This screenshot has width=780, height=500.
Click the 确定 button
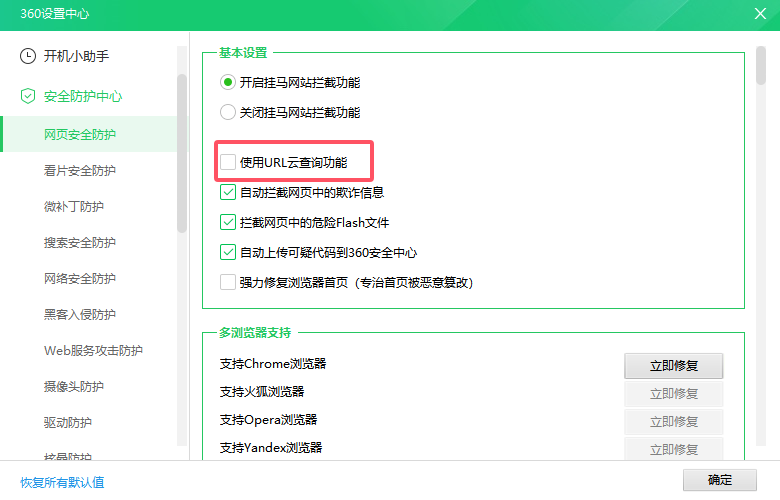tap(720, 480)
